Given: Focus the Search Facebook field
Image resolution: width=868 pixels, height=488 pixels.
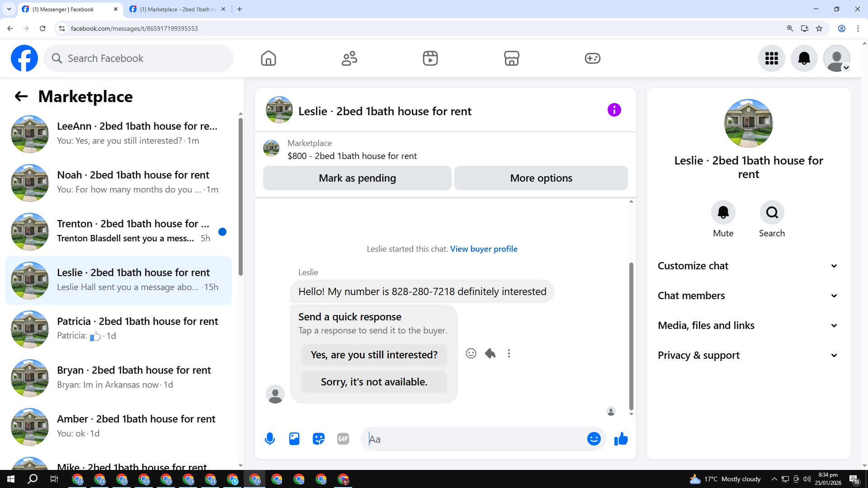Looking at the screenshot, I should [x=138, y=58].
